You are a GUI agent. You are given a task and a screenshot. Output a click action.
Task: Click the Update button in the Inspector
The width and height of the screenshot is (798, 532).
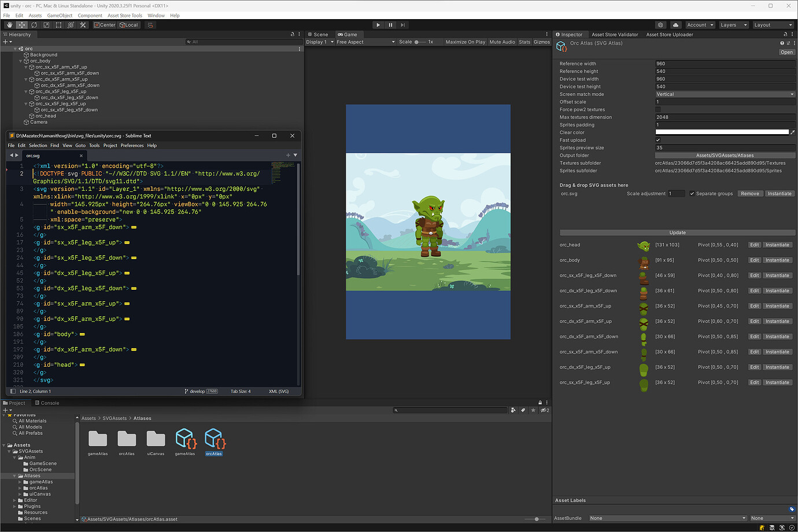point(677,232)
